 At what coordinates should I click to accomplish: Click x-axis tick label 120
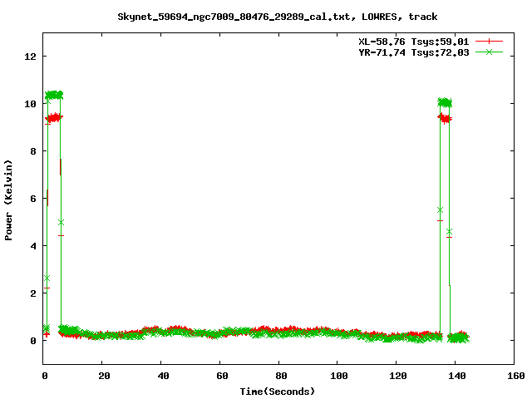(398, 376)
